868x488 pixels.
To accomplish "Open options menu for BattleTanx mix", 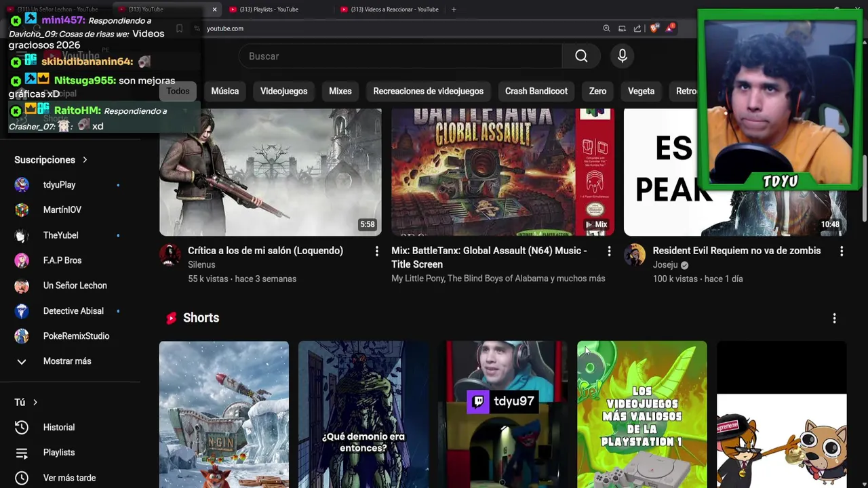I will pos(609,251).
